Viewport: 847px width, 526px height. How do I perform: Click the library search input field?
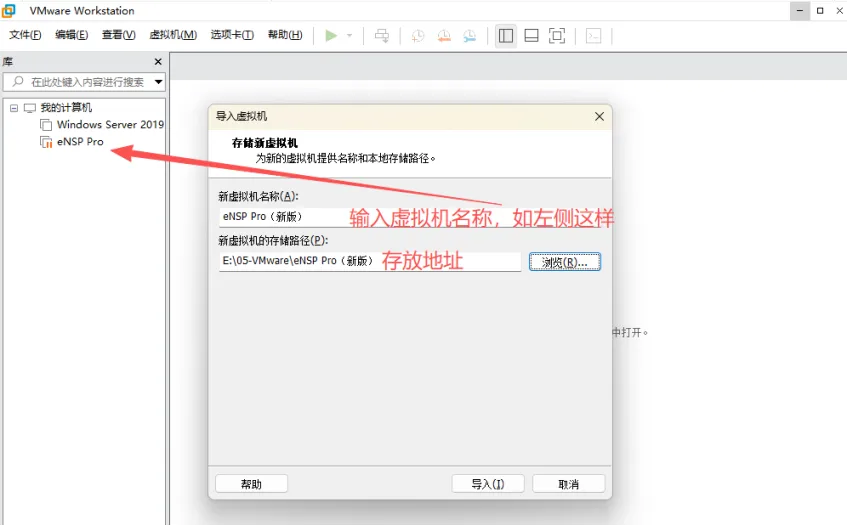click(84, 82)
